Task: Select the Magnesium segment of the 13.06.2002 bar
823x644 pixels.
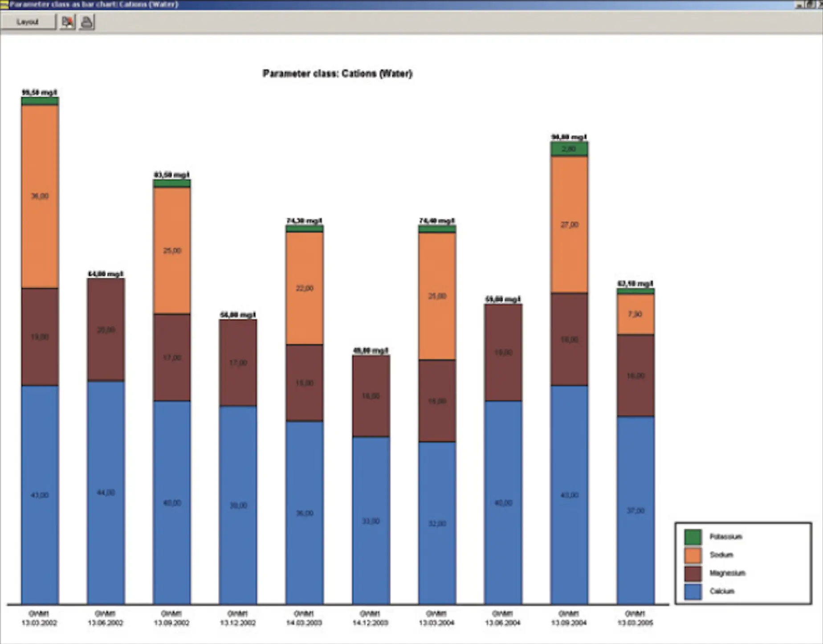Action: [106, 330]
